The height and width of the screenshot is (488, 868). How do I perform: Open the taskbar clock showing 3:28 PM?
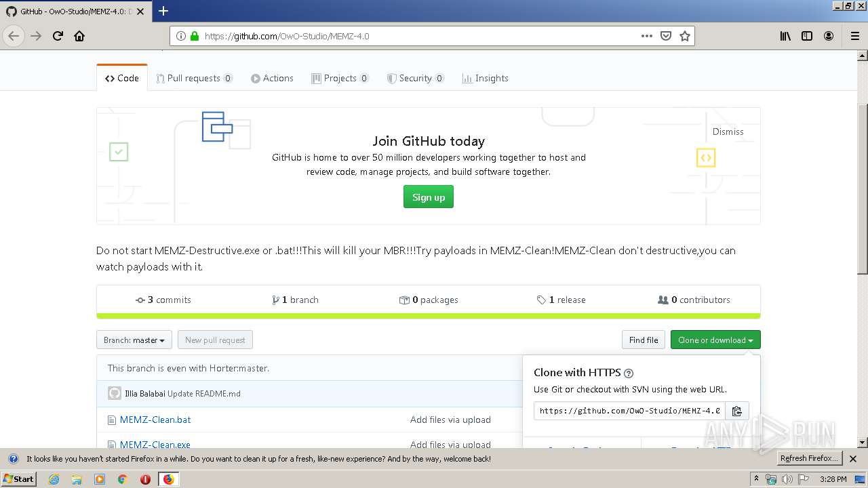[x=833, y=479]
